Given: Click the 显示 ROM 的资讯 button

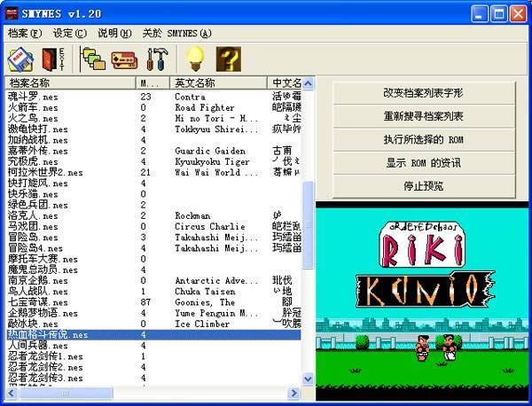Looking at the screenshot, I should pos(424,163).
